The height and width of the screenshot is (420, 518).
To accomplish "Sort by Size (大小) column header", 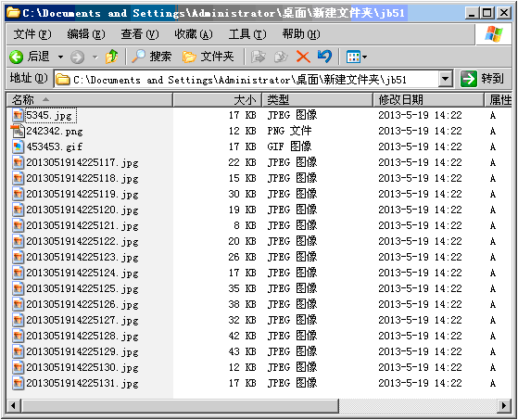I will pos(218,99).
